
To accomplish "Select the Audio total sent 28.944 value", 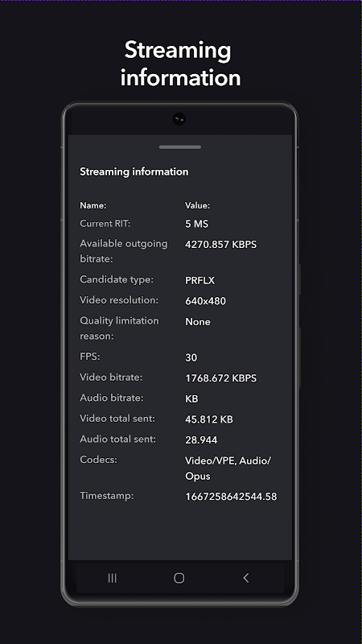I will 201,440.
